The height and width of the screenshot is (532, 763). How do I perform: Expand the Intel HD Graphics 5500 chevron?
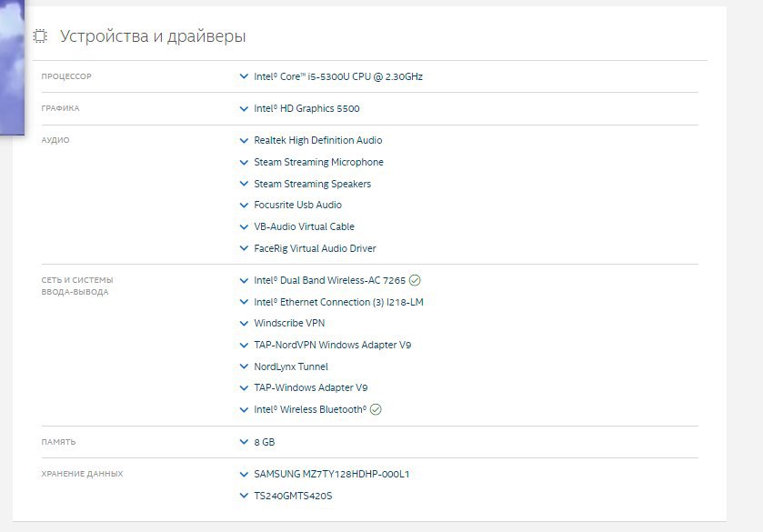244,108
